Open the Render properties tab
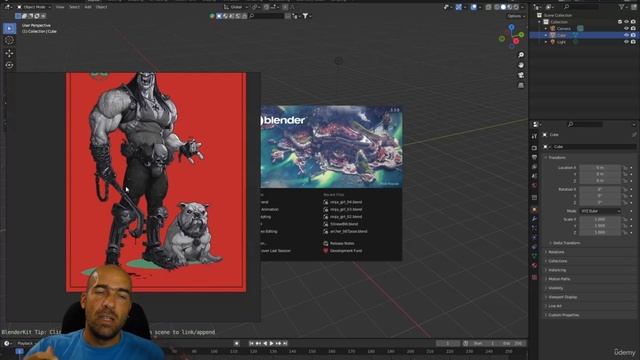Viewport: 640px width, 360px height. pyautogui.click(x=534, y=148)
